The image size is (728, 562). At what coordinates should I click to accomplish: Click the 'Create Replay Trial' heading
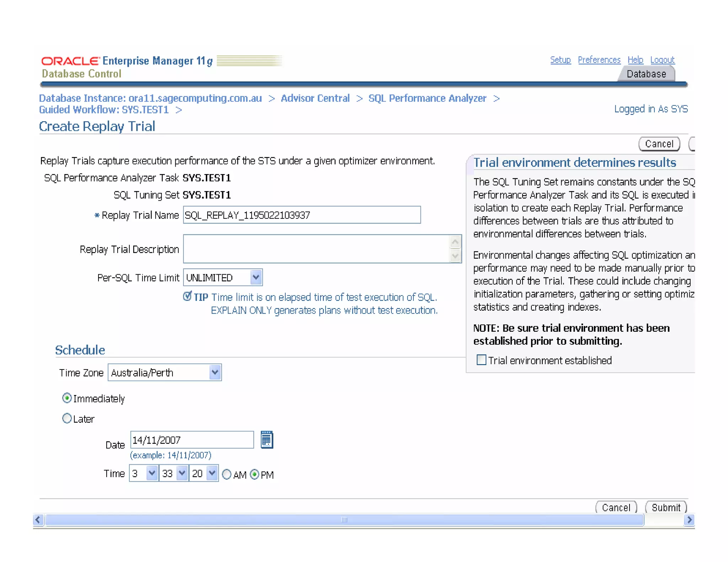point(97,126)
